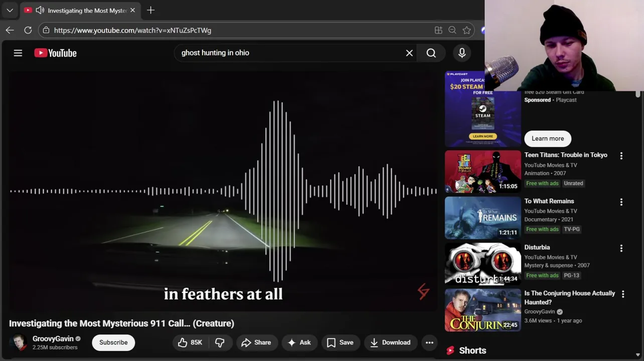Click the Shorts section header
Image resolution: width=644 pixels, height=361 pixels.
pyautogui.click(x=472, y=350)
